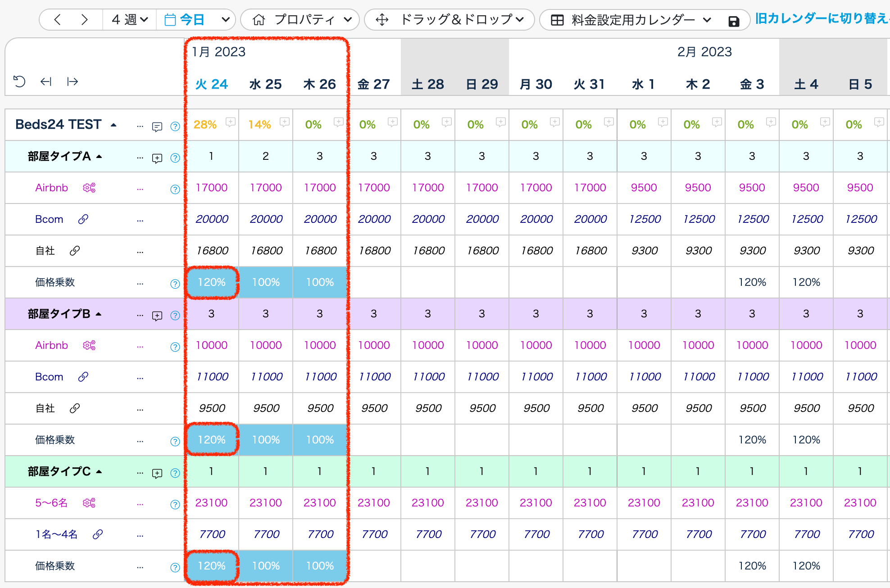This screenshot has width=890, height=588.
Task: Click the undo refresh arrow icon
Action: [19, 81]
